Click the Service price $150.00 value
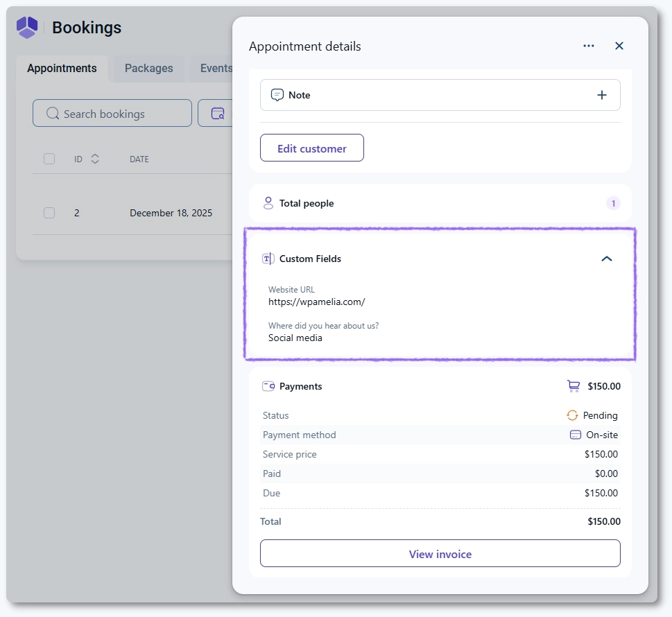Viewport: 672px width, 617px height. pyautogui.click(x=601, y=454)
